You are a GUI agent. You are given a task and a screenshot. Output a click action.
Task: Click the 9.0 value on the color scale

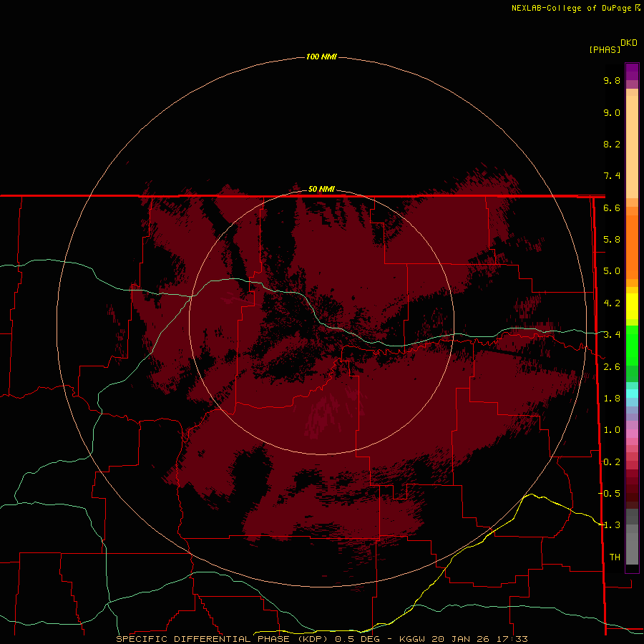point(612,112)
